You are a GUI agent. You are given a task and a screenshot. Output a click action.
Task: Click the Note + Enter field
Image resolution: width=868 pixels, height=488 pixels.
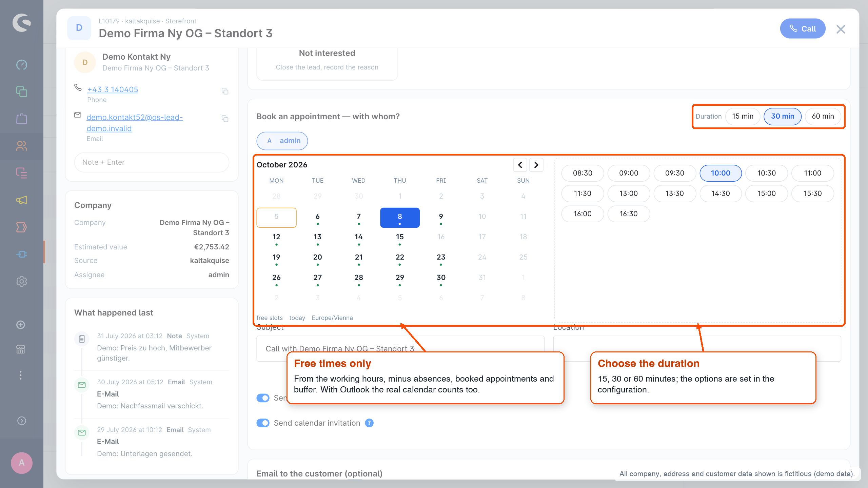[x=152, y=162]
